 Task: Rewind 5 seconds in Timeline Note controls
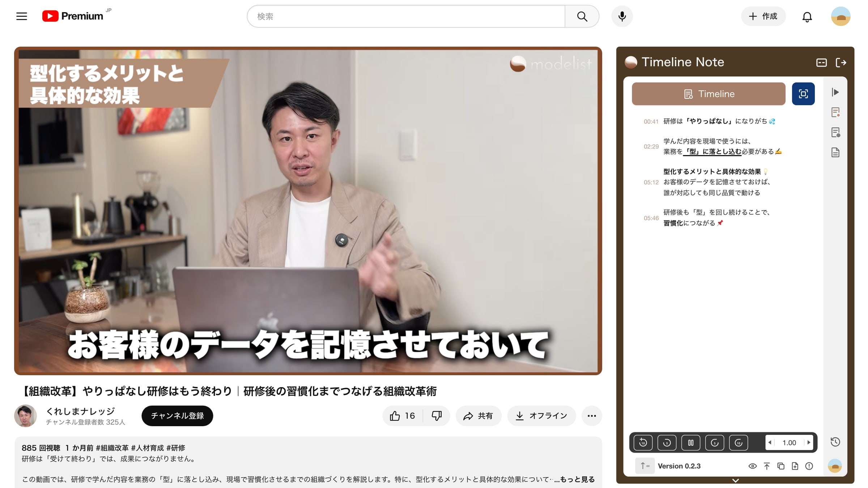(667, 442)
